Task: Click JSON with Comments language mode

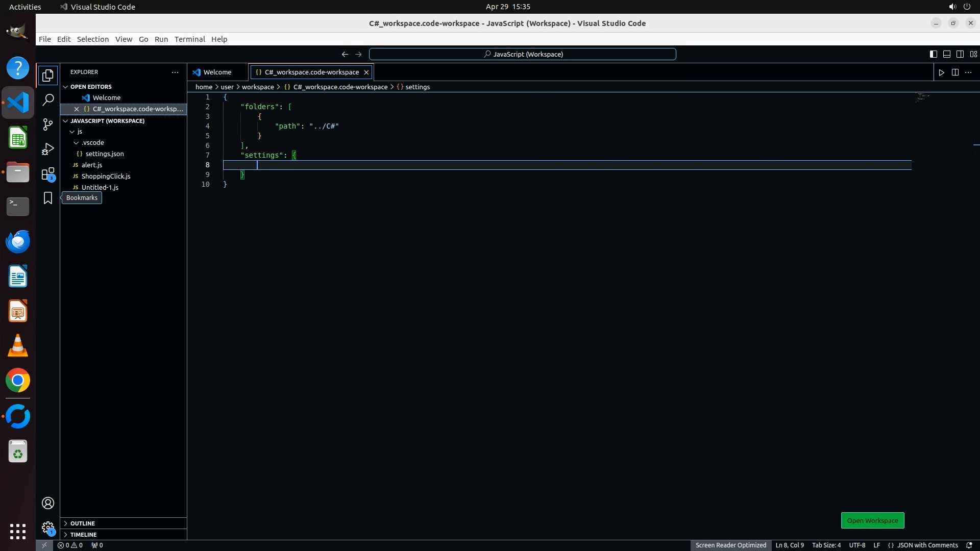Action: 927,545
